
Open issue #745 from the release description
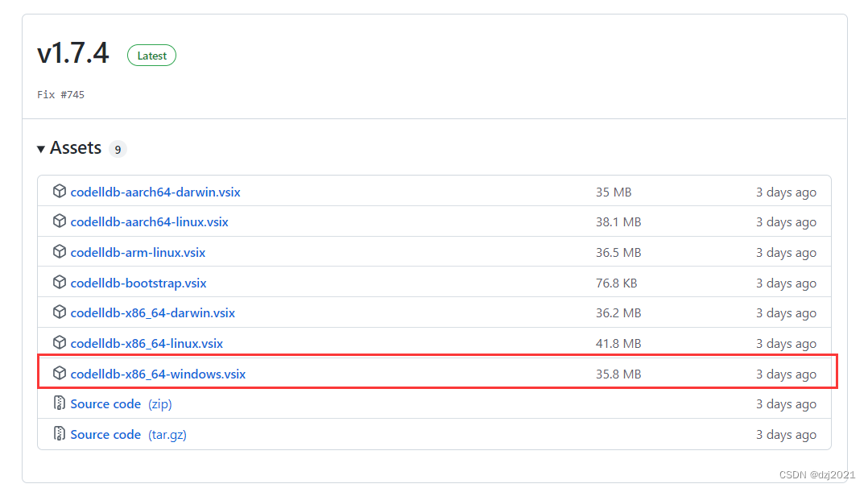tap(72, 94)
